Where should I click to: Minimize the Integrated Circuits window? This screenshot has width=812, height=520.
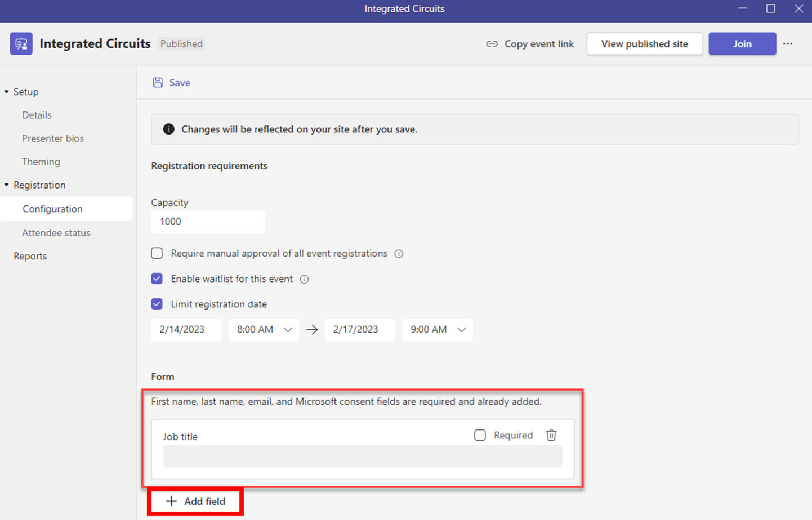(743, 9)
